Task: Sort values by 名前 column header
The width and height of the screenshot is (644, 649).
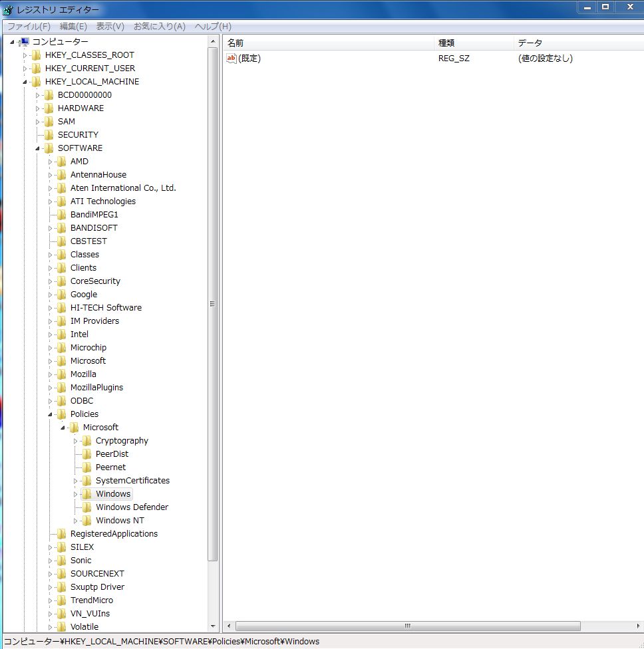Action: point(329,43)
